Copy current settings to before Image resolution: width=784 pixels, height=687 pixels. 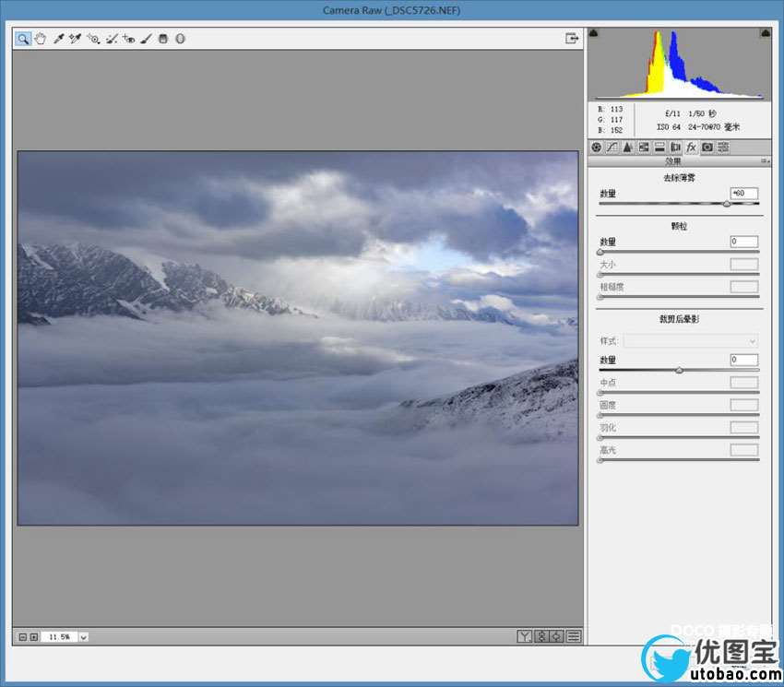click(x=556, y=636)
